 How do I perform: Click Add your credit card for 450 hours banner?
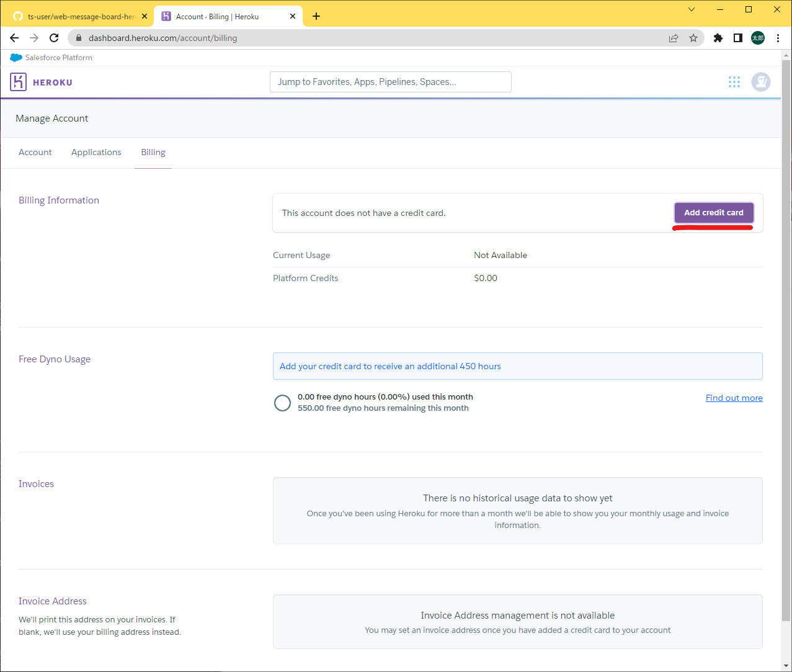point(518,366)
